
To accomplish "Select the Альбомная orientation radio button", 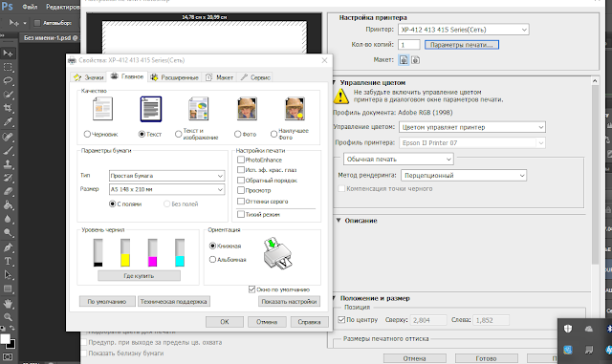I will coord(212,260).
